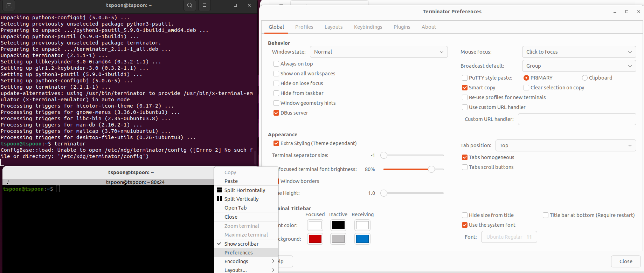Screen dimensions: 644x273
Task: Uncheck Smart copy option
Action: click(465, 88)
